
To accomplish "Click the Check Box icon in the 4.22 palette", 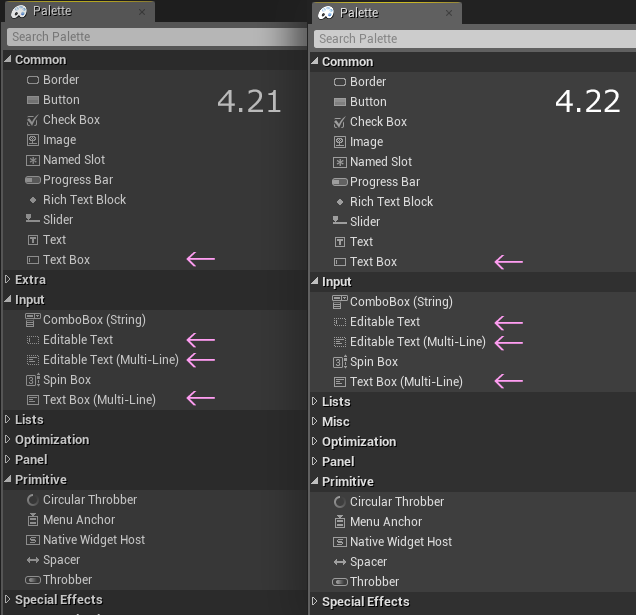I will click(339, 122).
